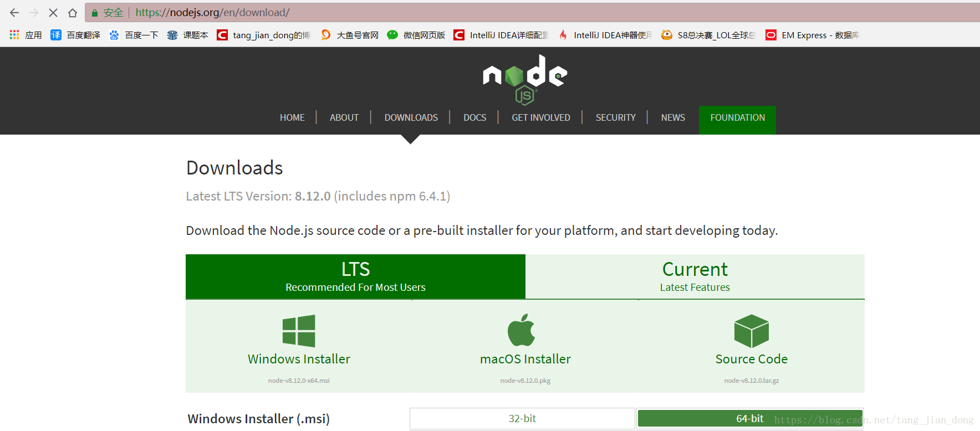Open the 百度翻译 bookmark

pyautogui.click(x=75, y=35)
